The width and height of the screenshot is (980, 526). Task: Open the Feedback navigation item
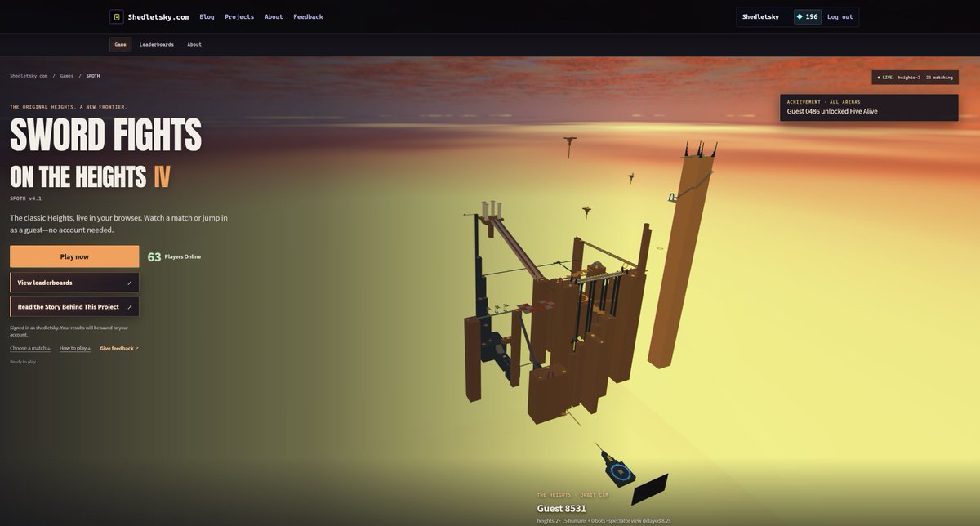tap(308, 16)
